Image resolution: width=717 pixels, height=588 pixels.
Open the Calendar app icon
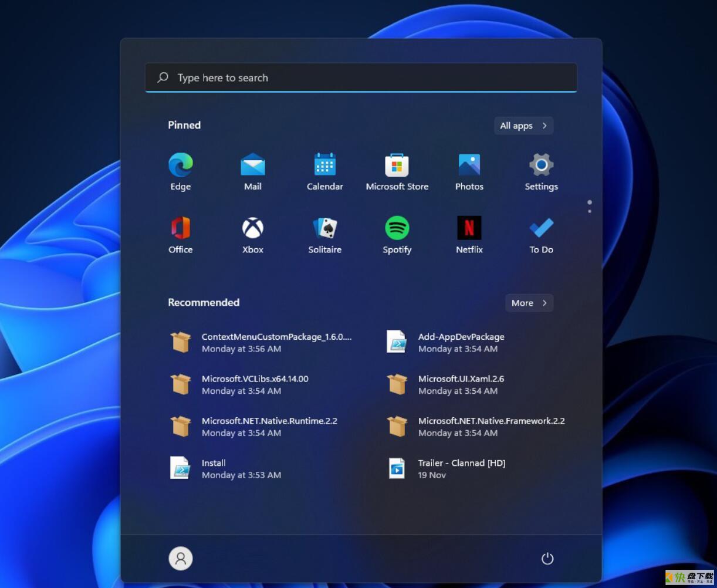click(325, 165)
